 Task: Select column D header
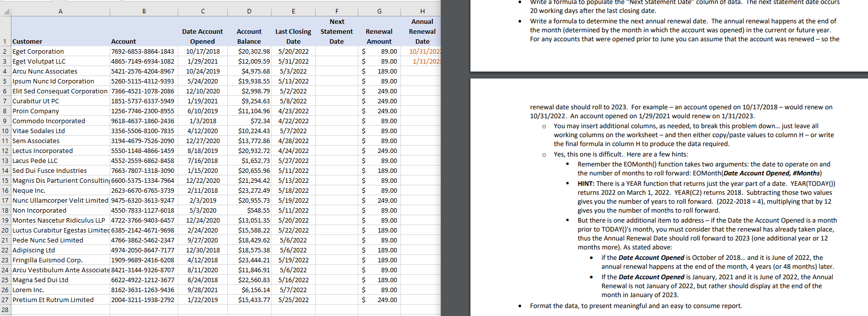(x=249, y=11)
